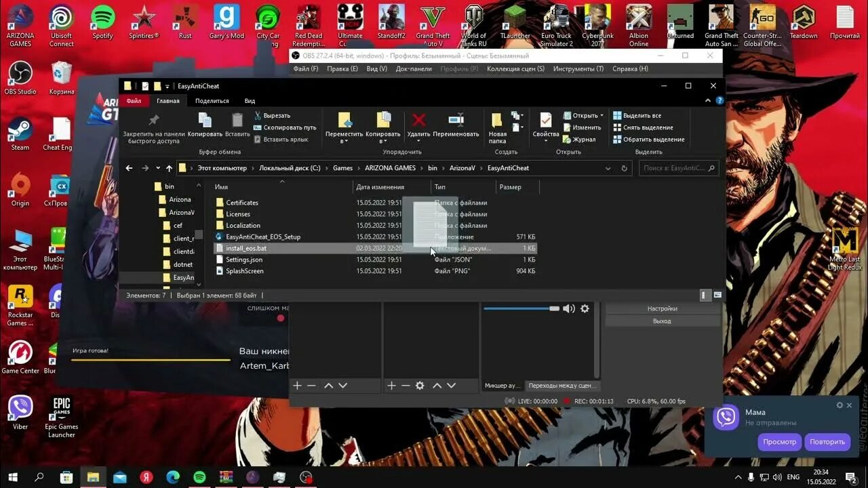Image resolution: width=868 pixels, height=488 pixels.
Task: Open Spotify in the taskbar
Action: (199, 477)
